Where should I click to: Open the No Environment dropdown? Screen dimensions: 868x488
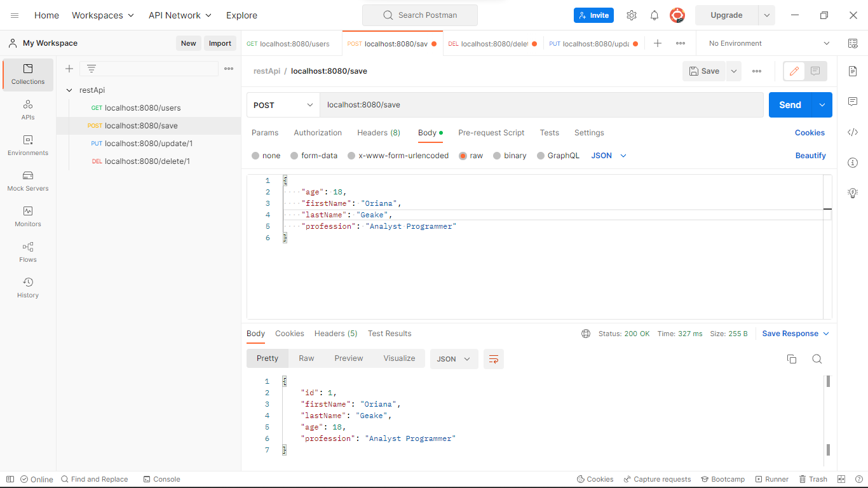coord(769,43)
